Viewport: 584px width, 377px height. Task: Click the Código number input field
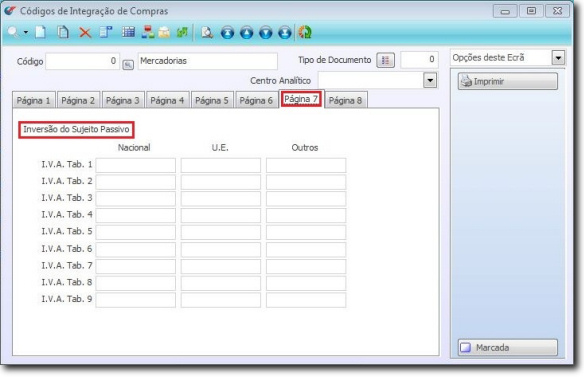coord(82,61)
